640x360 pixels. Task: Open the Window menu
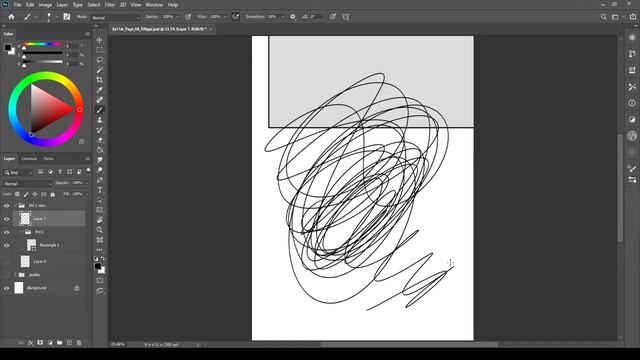[x=154, y=5]
